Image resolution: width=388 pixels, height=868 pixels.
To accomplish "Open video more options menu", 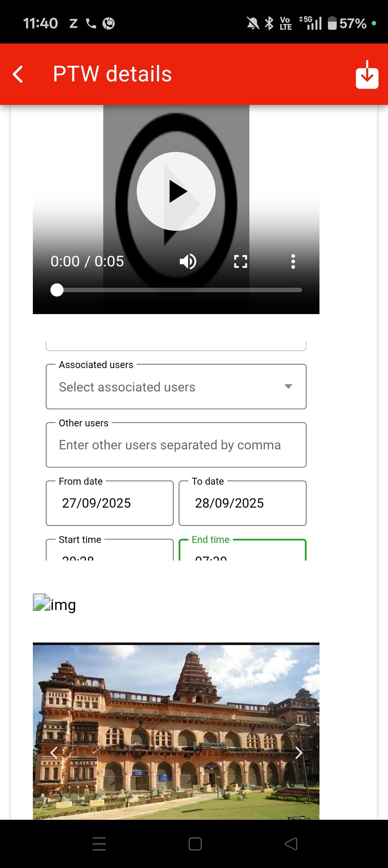I will pyautogui.click(x=293, y=261).
